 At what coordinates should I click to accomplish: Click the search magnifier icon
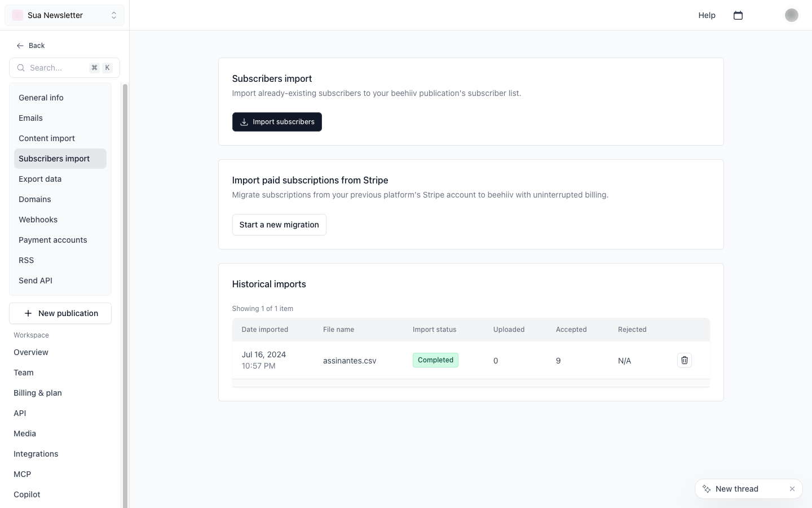[21, 68]
